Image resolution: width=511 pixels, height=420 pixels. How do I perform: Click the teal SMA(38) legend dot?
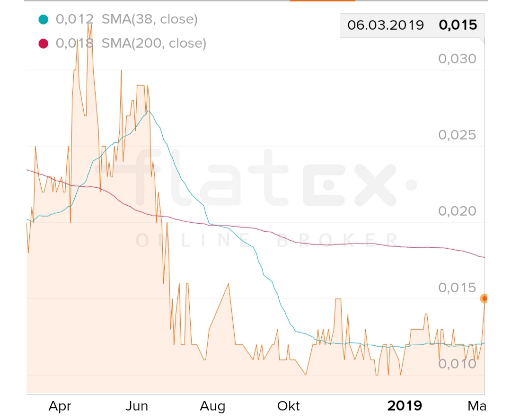pyautogui.click(x=44, y=19)
